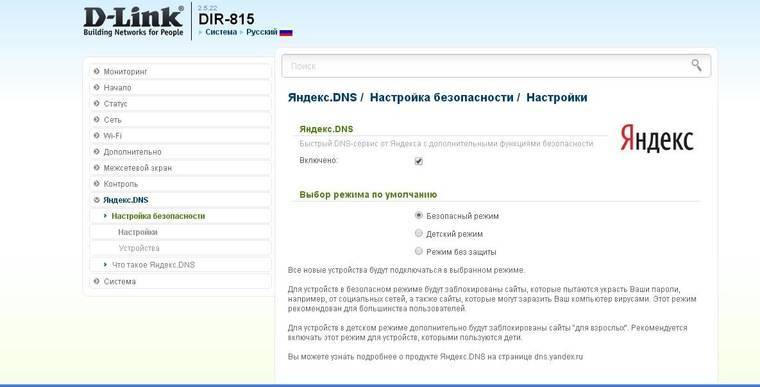
Task: Uncheck the Включено checkbox
Action: [419, 161]
